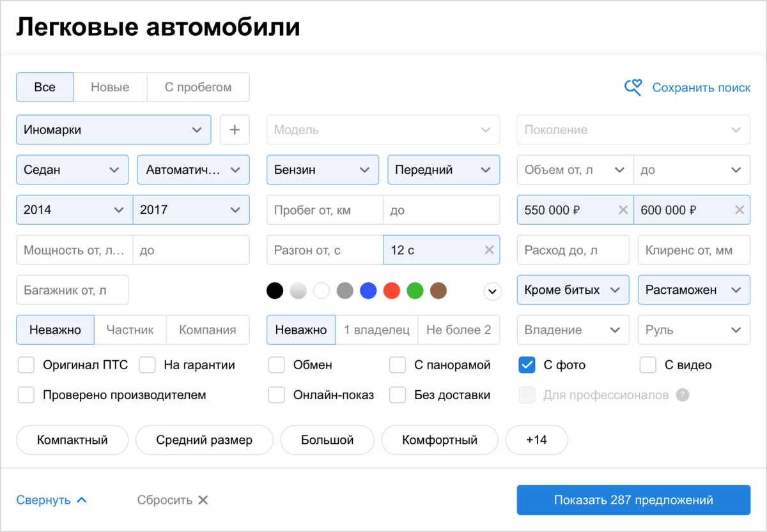767x532 pixels.
Task: Focus the Багажник от, л field
Action: [72, 290]
